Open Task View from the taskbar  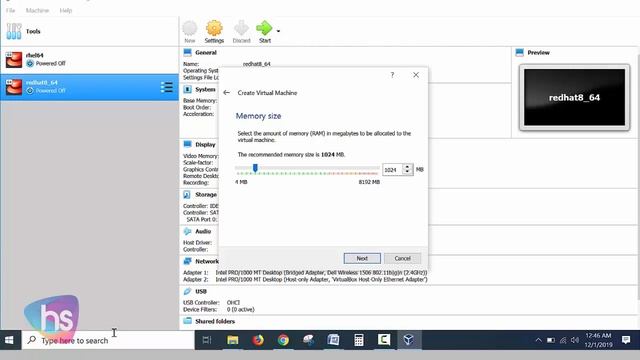[207, 340]
